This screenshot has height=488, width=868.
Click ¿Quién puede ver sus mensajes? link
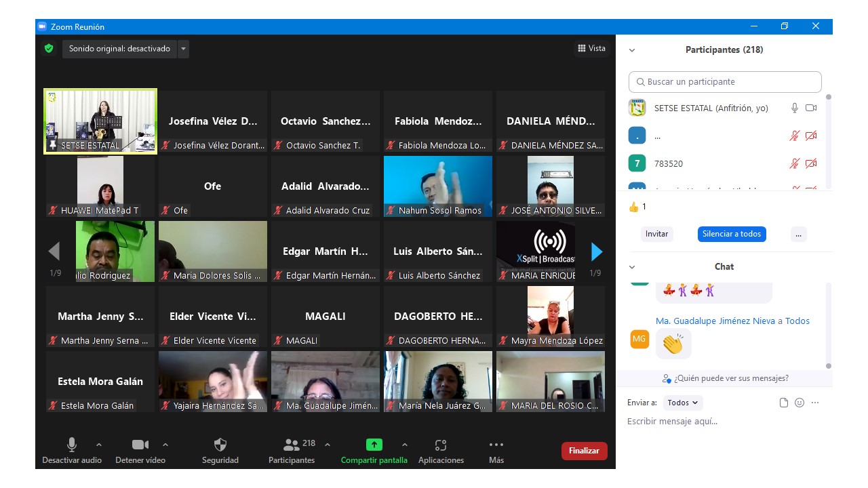pyautogui.click(x=726, y=378)
